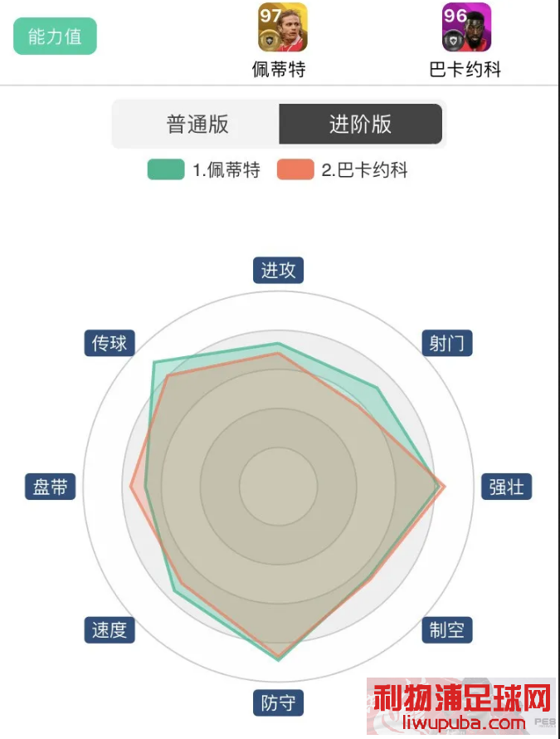Click the 传球 axis label
This screenshot has height=739, width=560.
pos(110,343)
